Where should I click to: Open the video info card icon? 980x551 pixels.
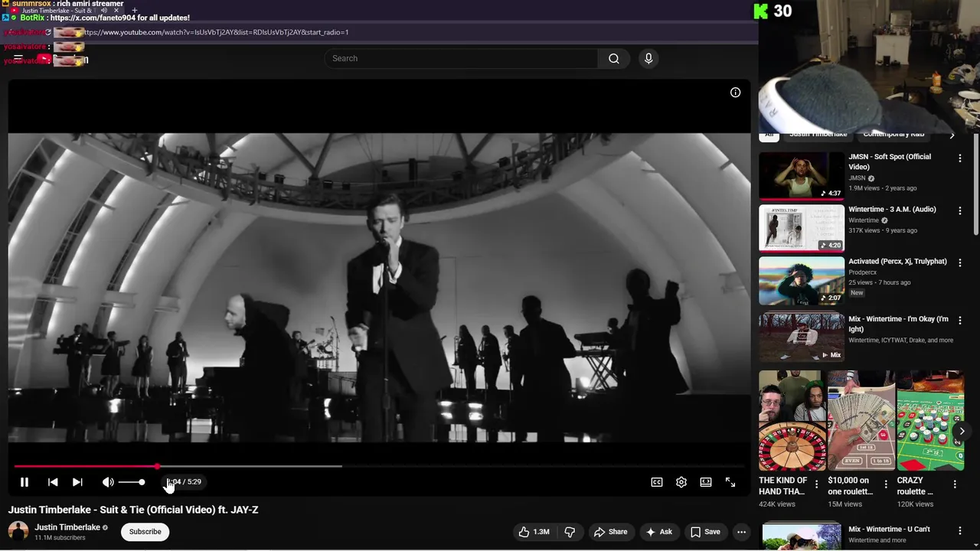735,93
